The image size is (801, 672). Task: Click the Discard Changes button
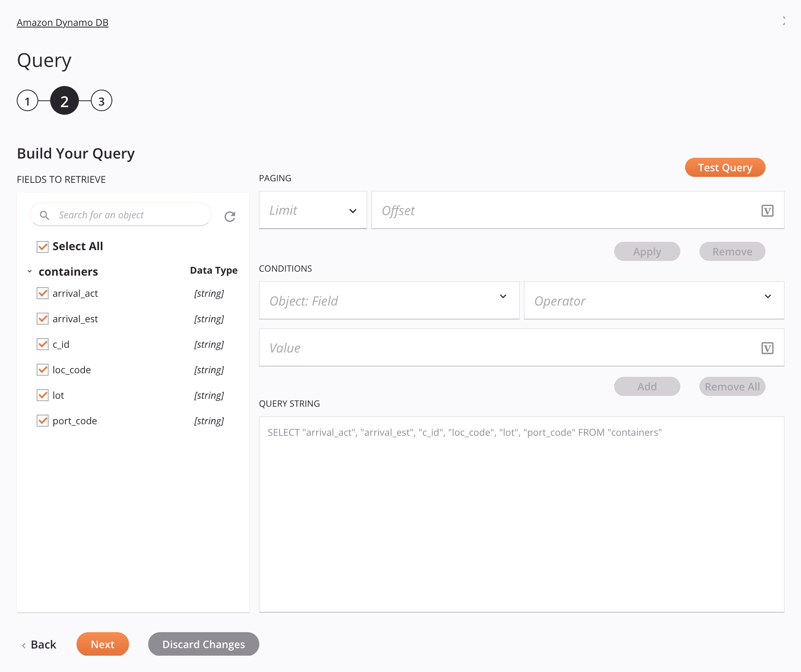[x=203, y=644]
